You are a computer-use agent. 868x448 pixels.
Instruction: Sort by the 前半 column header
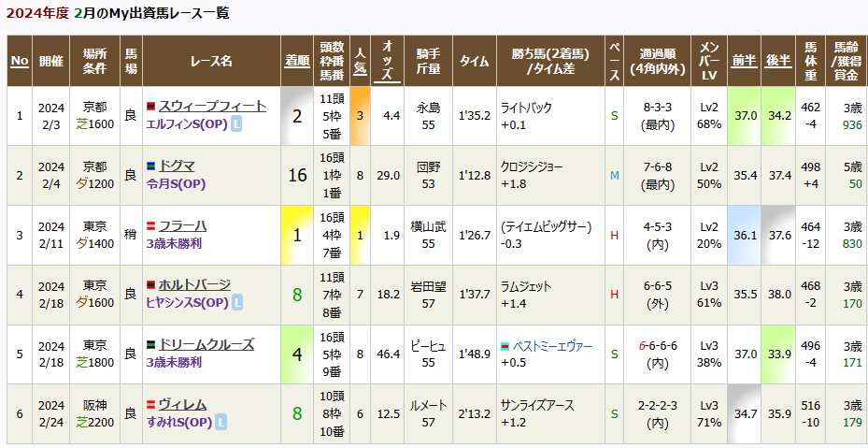[x=745, y=62]
